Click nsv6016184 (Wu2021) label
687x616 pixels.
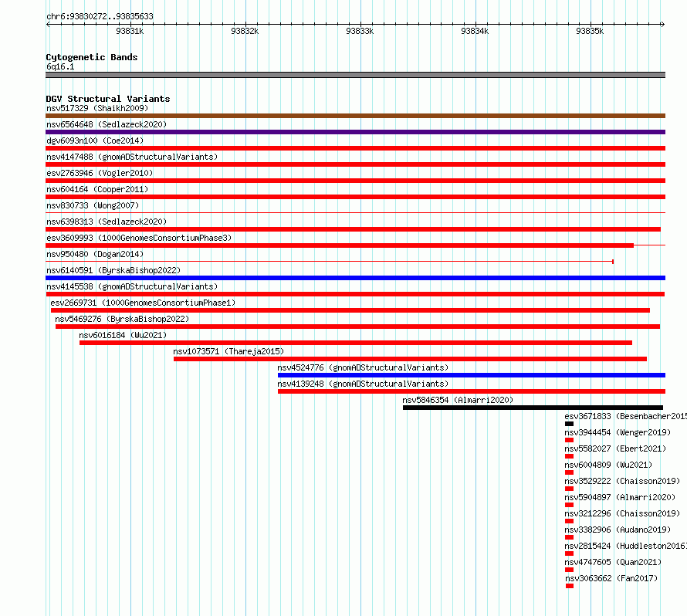[x=123, y=335]
